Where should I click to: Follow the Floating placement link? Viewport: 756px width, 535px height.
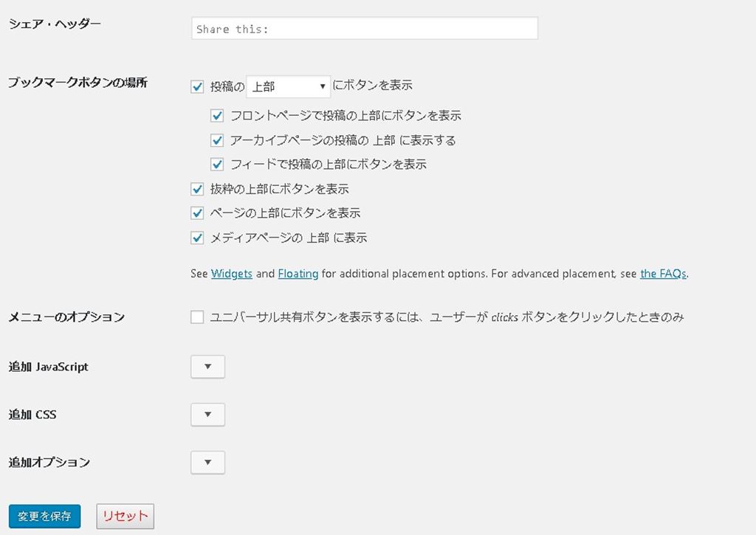click(298, 274)
